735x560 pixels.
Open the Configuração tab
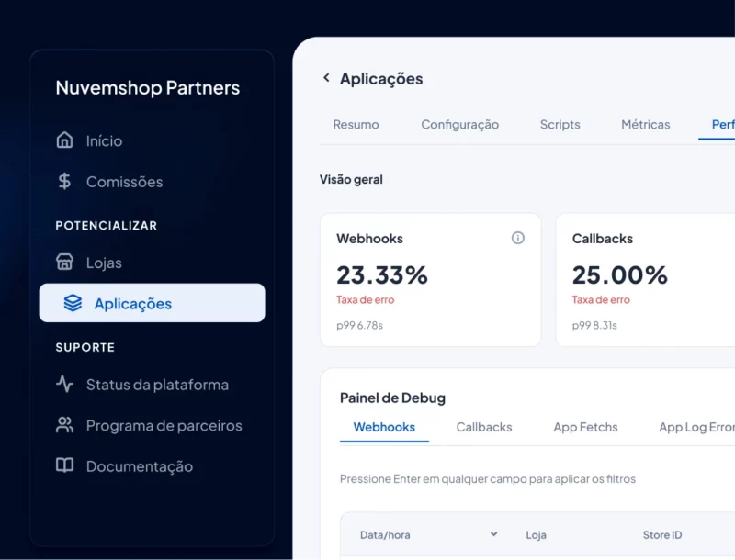459,125
